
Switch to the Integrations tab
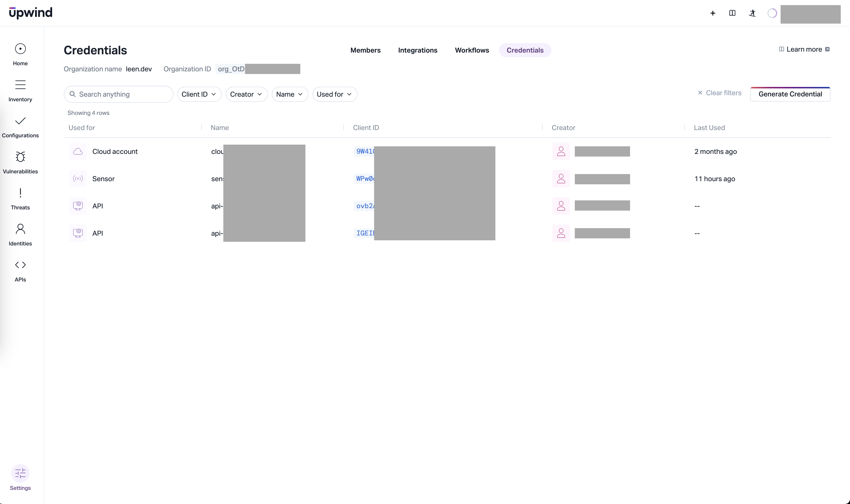417,50
